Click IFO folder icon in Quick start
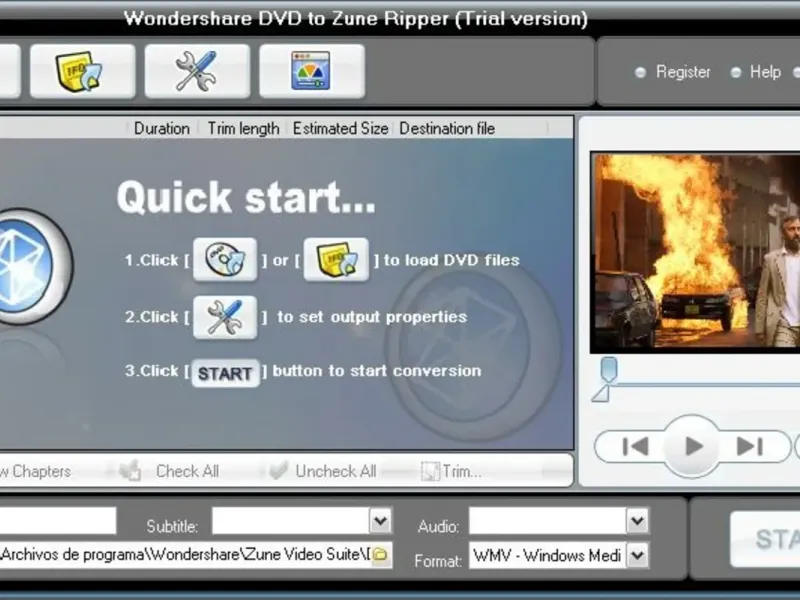The width and height of the screenshot is (800, 600). 336,260
